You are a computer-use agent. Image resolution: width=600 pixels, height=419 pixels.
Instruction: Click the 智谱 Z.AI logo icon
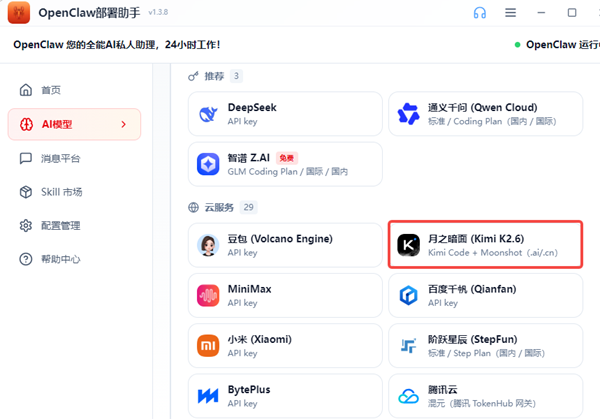208,164
